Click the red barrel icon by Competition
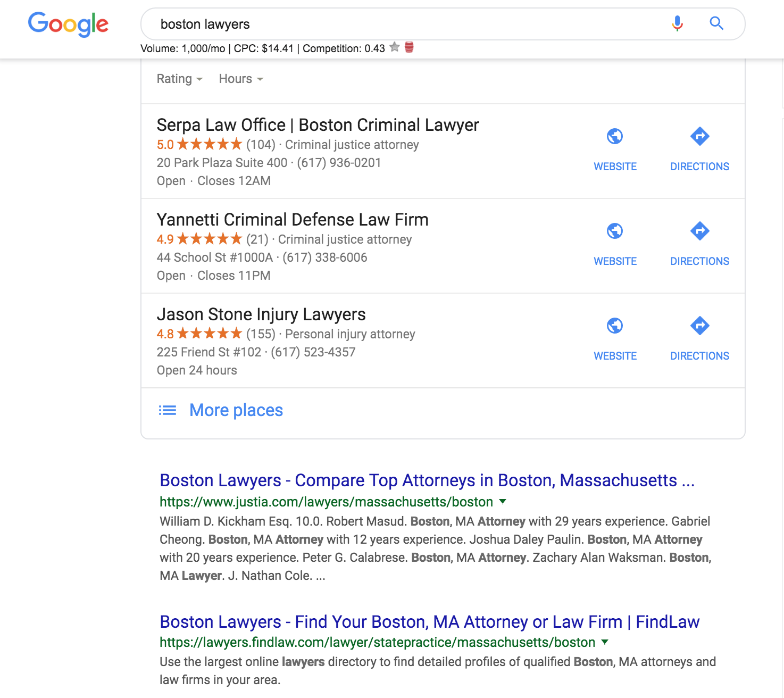Image resolution: width=784 pixels, height=698 pixels. 409,47
